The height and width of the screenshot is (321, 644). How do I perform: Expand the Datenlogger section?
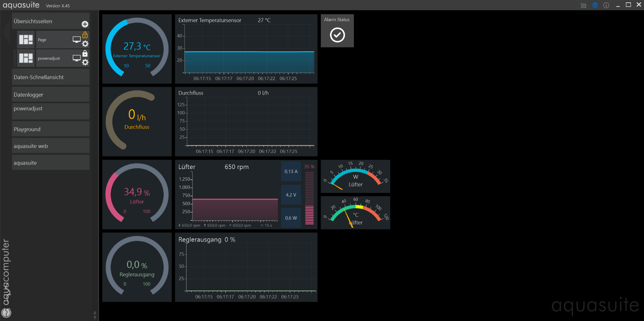[x=50, y=95]
